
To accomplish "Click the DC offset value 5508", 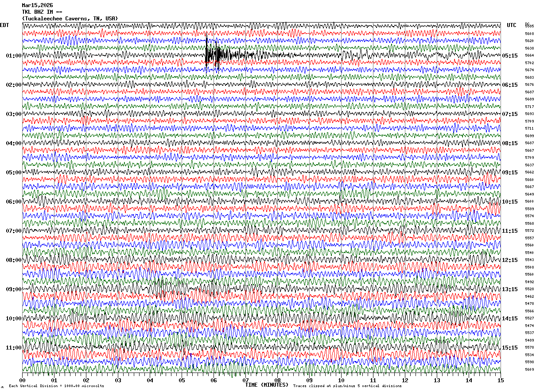I will tap(529, 267).
